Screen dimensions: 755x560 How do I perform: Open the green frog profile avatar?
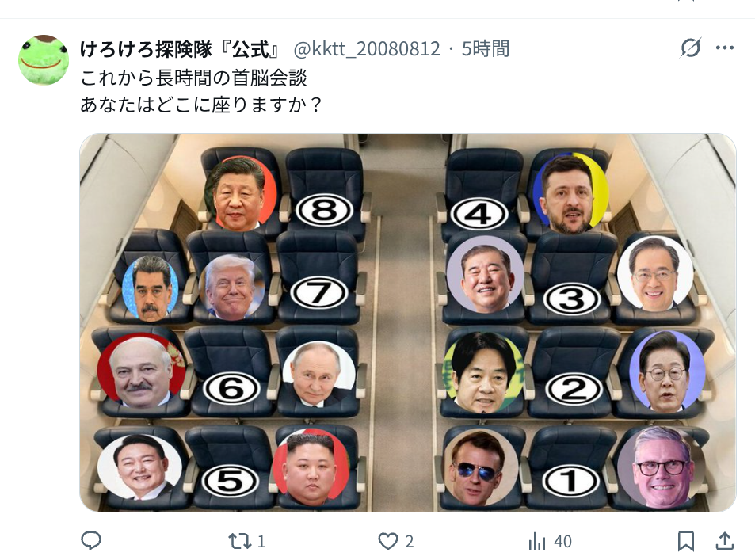tap(44, 60)
